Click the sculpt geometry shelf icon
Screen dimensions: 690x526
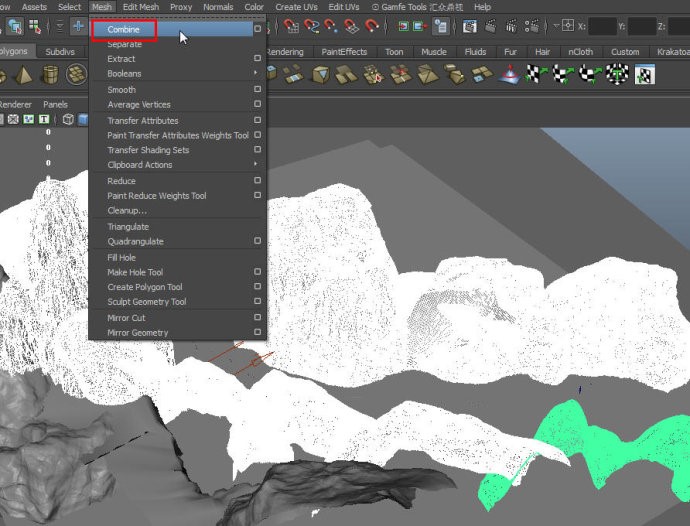pos(510,75)
